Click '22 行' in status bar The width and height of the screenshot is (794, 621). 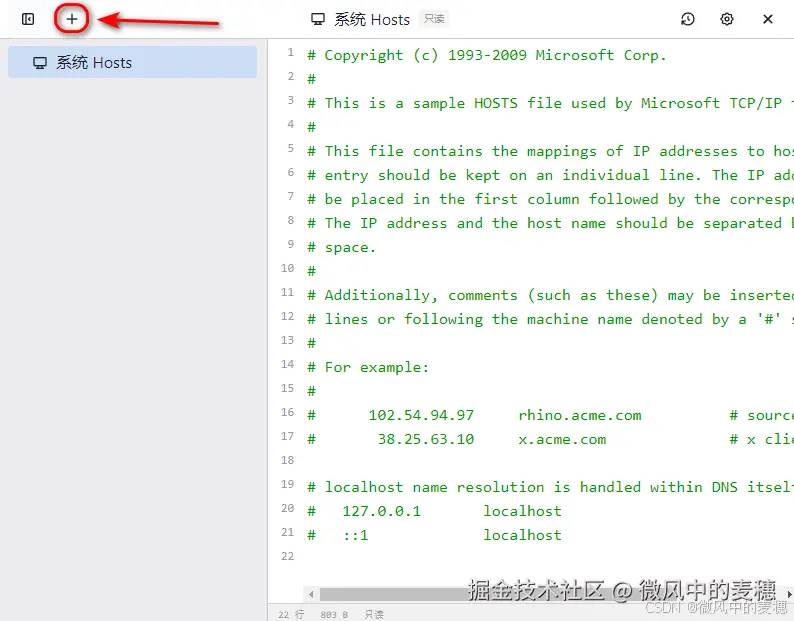coord(291,614)
